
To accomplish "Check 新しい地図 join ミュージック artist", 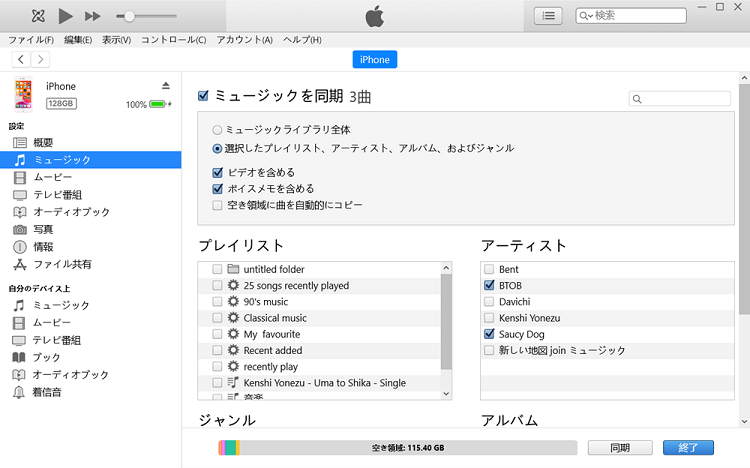I will (x=489, y=350).
